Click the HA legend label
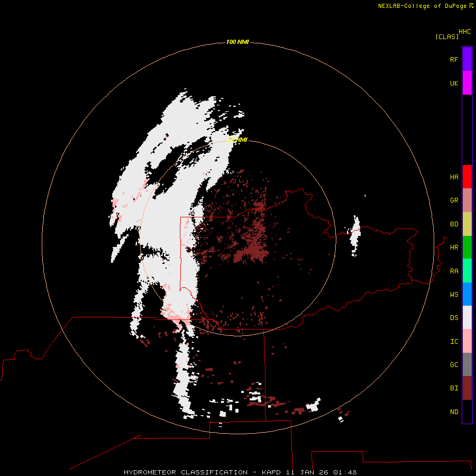This screenshot has width=476, height=476. click(454, 177)
